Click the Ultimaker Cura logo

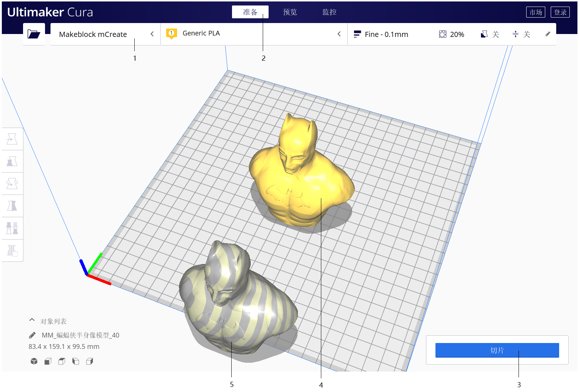click(50, 12)
